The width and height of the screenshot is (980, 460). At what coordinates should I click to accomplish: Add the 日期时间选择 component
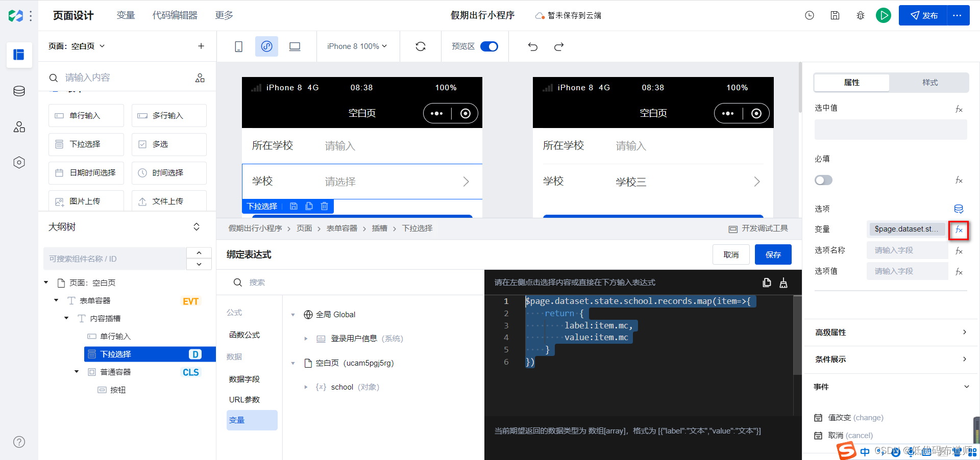coord(86,173)
